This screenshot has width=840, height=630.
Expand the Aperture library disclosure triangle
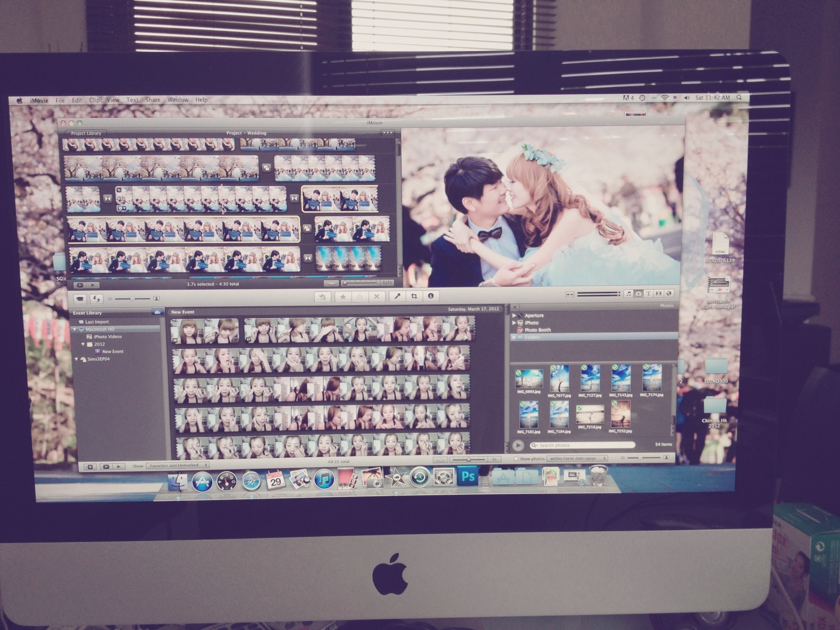[x=514, y=316]
